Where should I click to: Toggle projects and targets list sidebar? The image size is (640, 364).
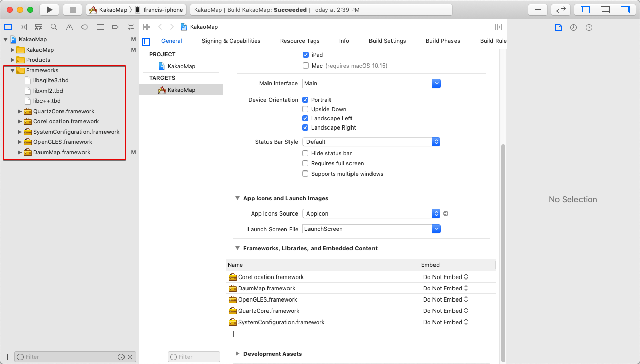click(x=147, y=41)
